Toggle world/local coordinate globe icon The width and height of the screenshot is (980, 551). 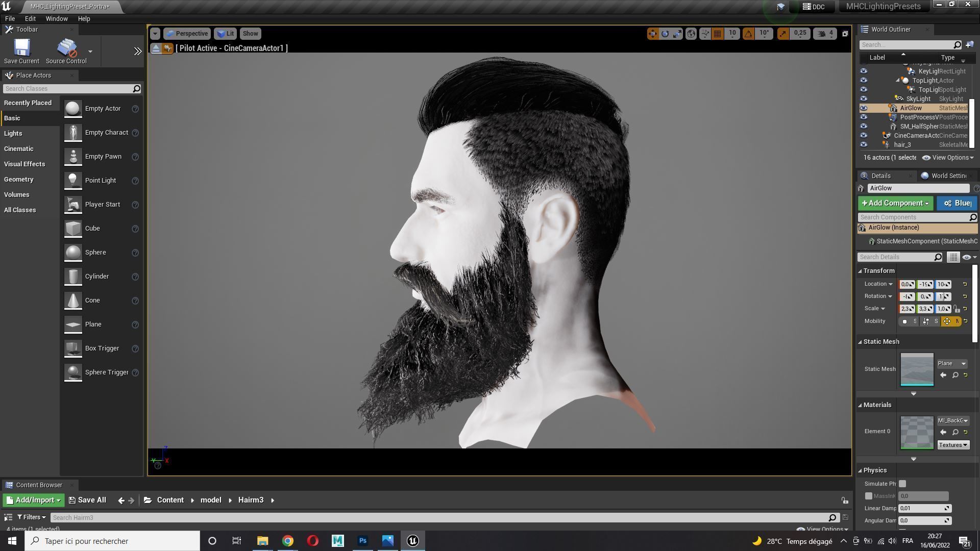tap(691, 34)
